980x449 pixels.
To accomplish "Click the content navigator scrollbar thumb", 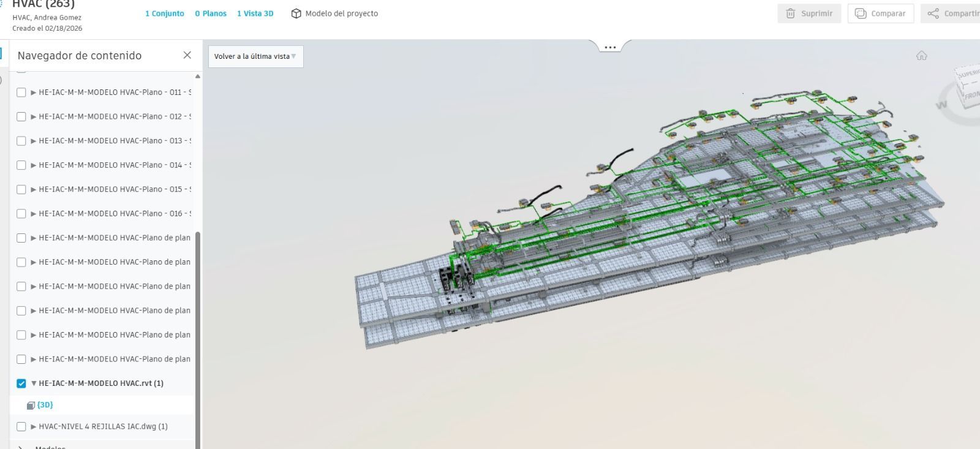I will click(x=198, y=340).
